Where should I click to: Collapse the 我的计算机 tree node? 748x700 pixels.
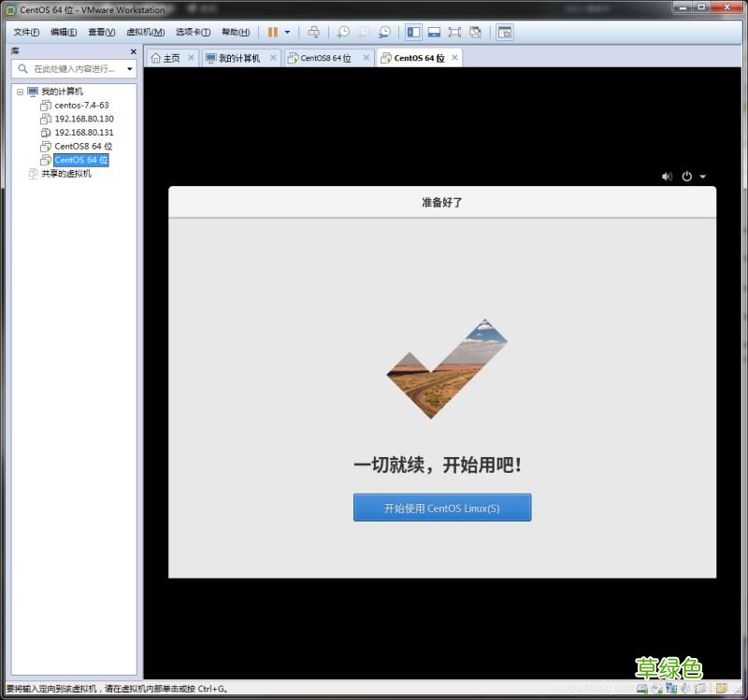(x=21, y=91)
